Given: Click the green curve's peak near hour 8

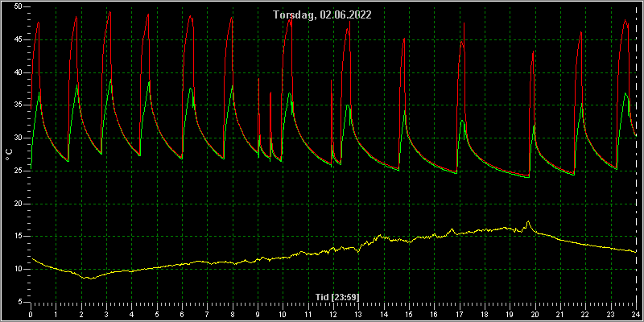Looking at the screenshot, I should [232, 86].
